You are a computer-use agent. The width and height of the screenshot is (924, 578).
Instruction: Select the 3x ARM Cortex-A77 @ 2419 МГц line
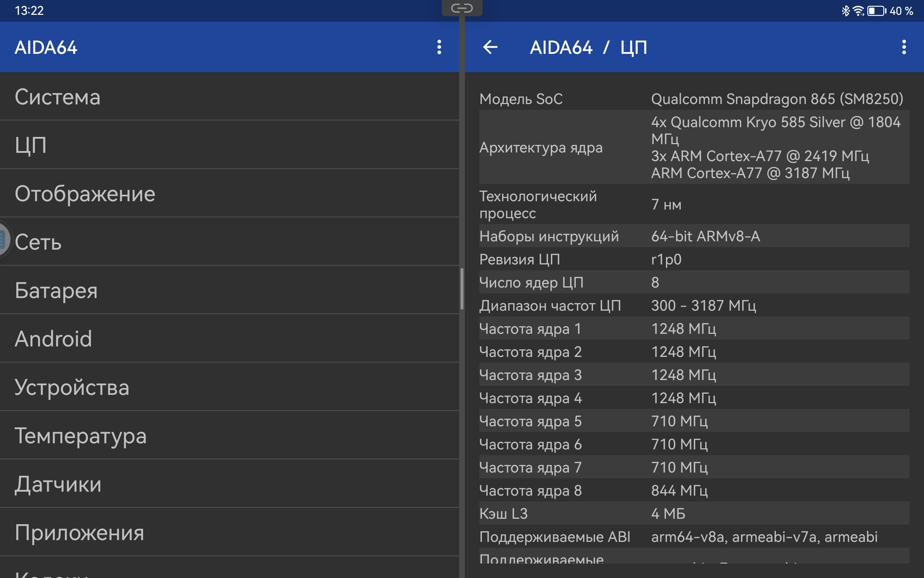(x=760, y=156)
